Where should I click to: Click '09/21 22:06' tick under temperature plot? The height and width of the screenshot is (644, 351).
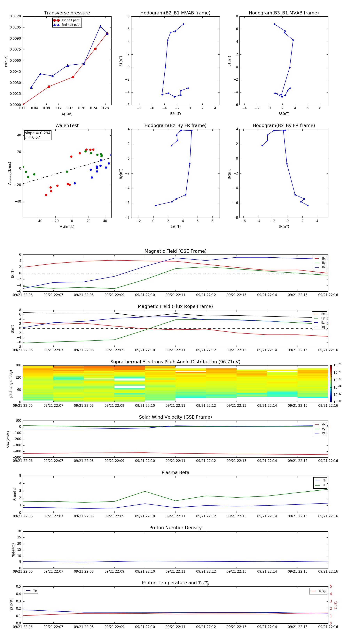pyautogui.click(x=23, y=627)
